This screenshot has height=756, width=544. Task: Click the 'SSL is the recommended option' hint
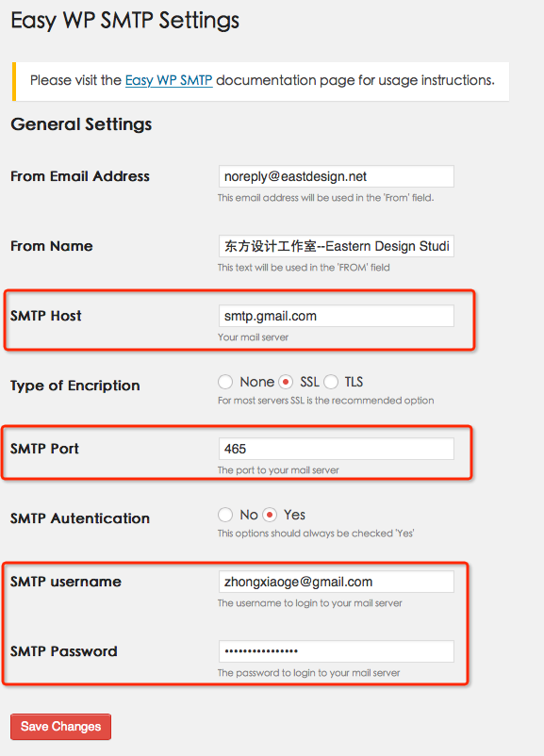(326, 401)
